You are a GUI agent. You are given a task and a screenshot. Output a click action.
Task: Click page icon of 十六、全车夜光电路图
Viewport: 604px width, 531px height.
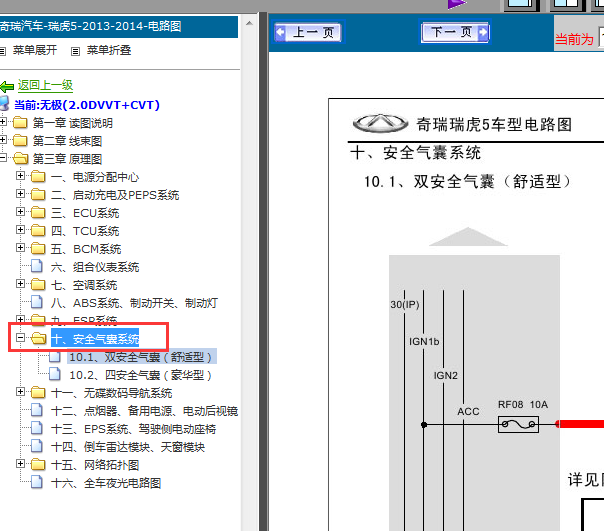click(37, 482)
